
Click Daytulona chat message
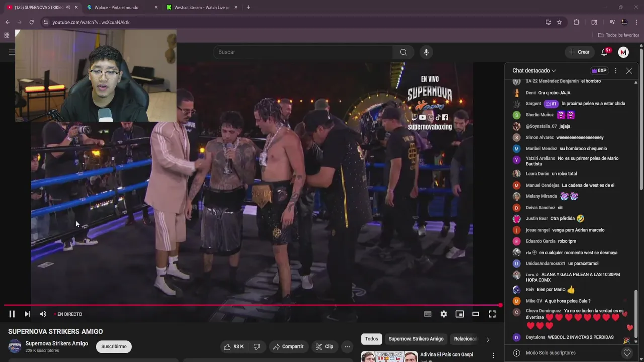tap(569, 337)
